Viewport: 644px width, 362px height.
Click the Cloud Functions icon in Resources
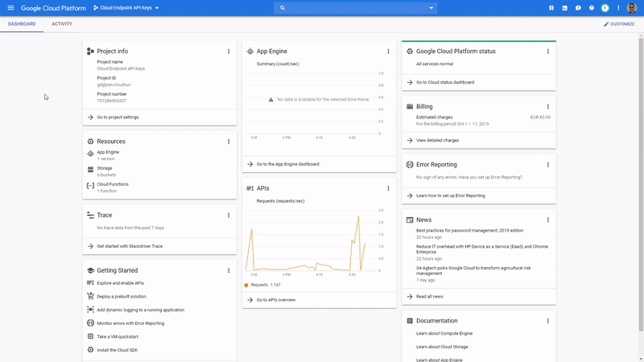90,186
